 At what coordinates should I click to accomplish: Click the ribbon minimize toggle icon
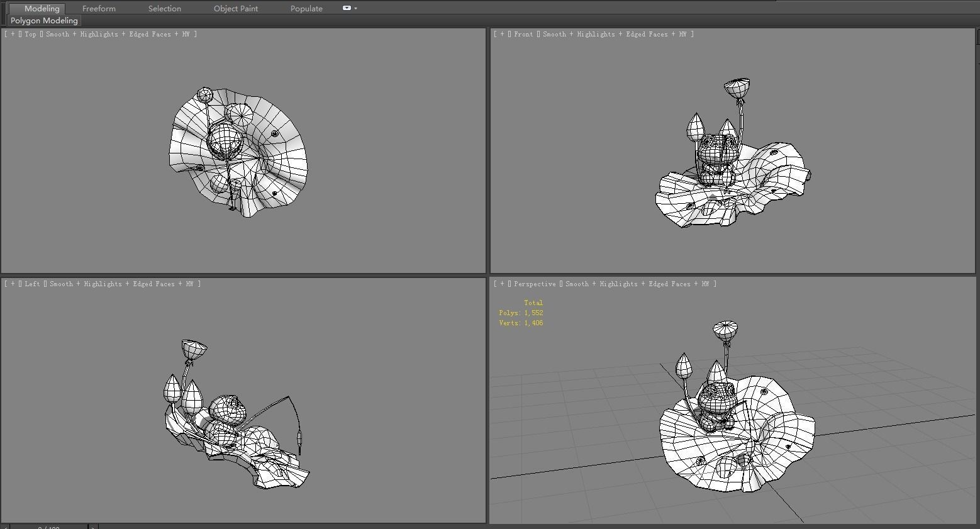click(x=347, y=8)
